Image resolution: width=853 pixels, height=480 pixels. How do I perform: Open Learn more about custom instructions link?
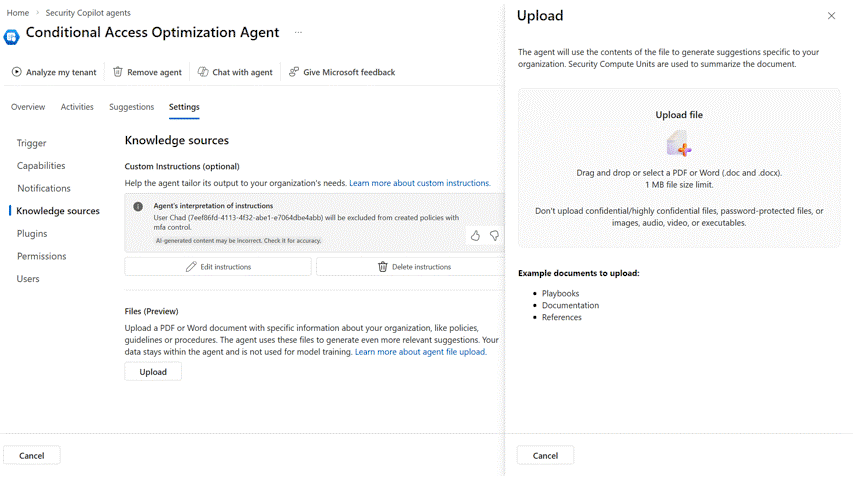click(419, 184)
